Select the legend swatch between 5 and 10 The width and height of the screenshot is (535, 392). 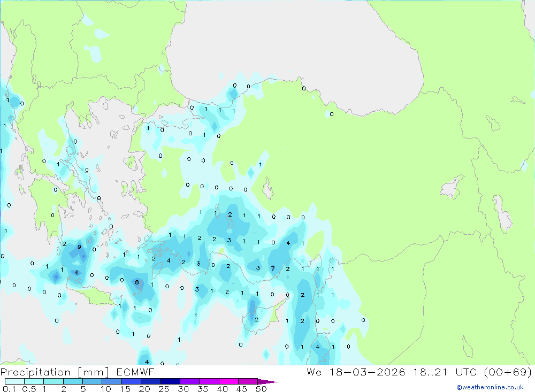click(92, 381)
